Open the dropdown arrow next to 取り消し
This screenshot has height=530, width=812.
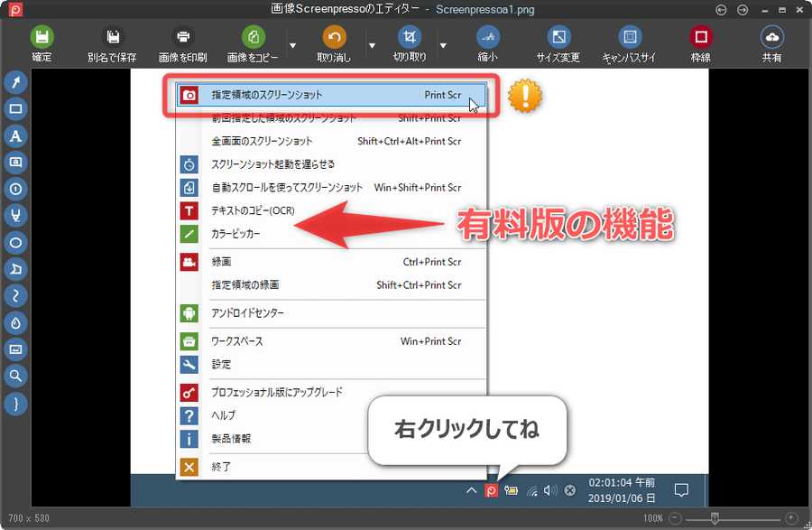click(x=372, y=45)
